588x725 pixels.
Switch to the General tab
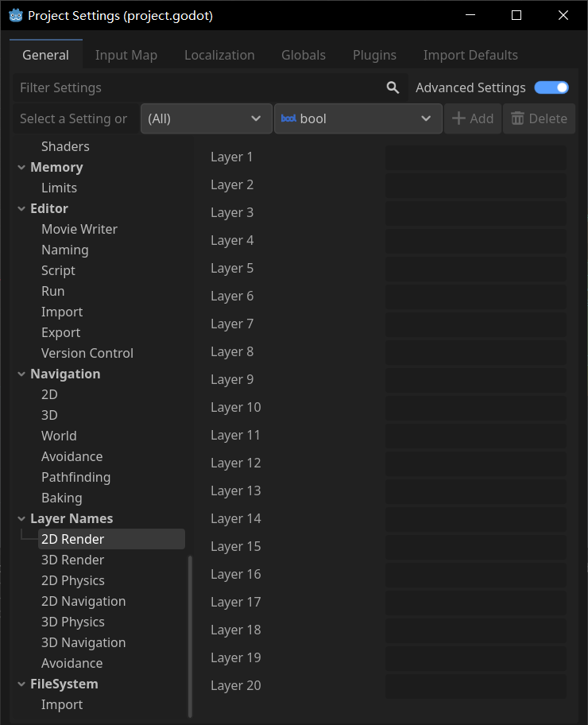tap(46, 55)
